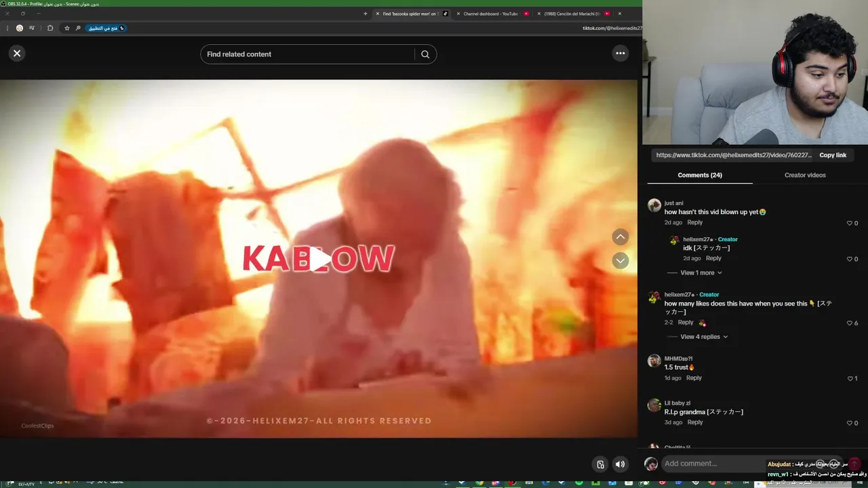Click the browser zoom magnifier icon
This screenshot has width=868, height=488.
click(78, 28)
